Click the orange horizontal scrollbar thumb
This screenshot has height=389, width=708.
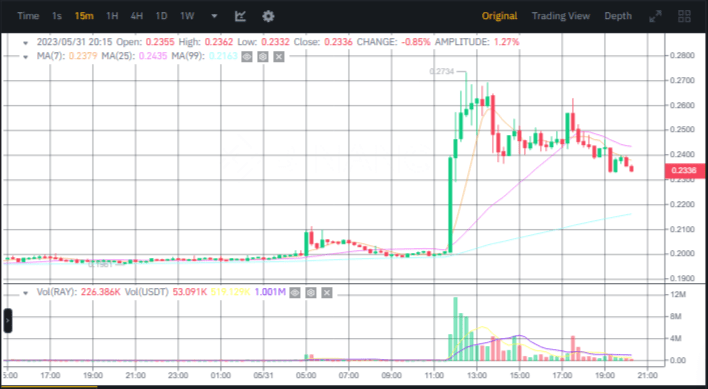click(49, 386)
